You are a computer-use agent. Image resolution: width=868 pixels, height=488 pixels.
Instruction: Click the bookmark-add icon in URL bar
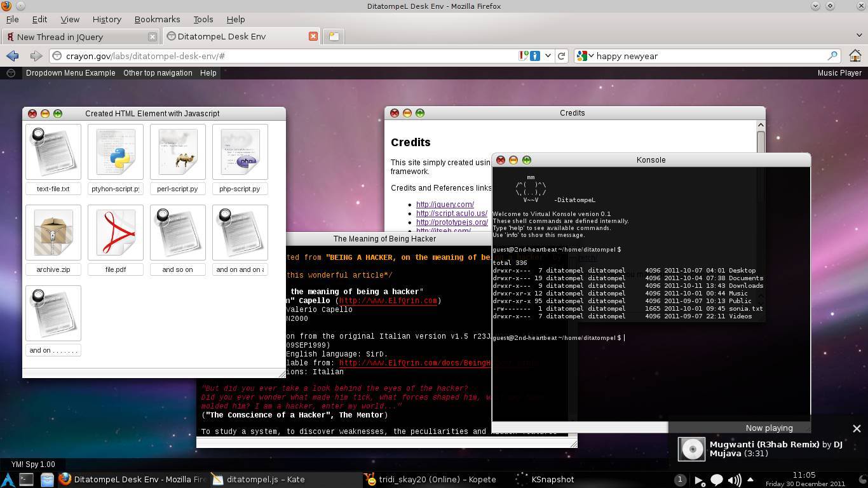click(524, 56)
